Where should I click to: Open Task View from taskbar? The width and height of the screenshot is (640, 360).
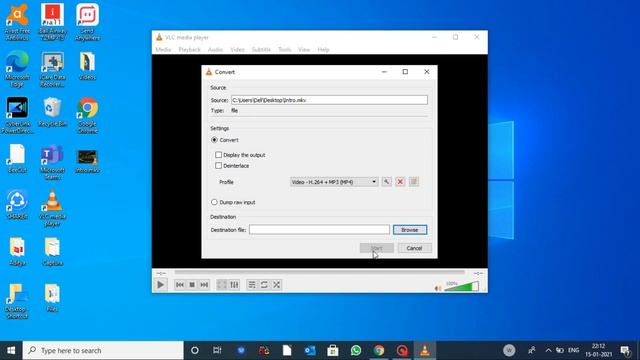217,350
